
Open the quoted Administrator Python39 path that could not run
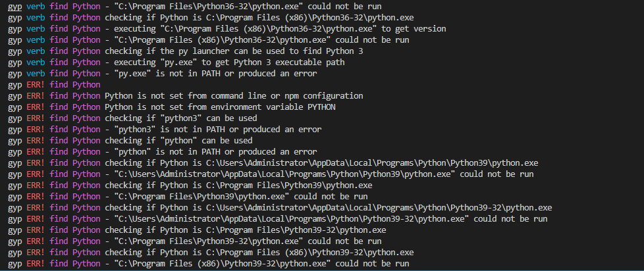click(x=285, y=174)
